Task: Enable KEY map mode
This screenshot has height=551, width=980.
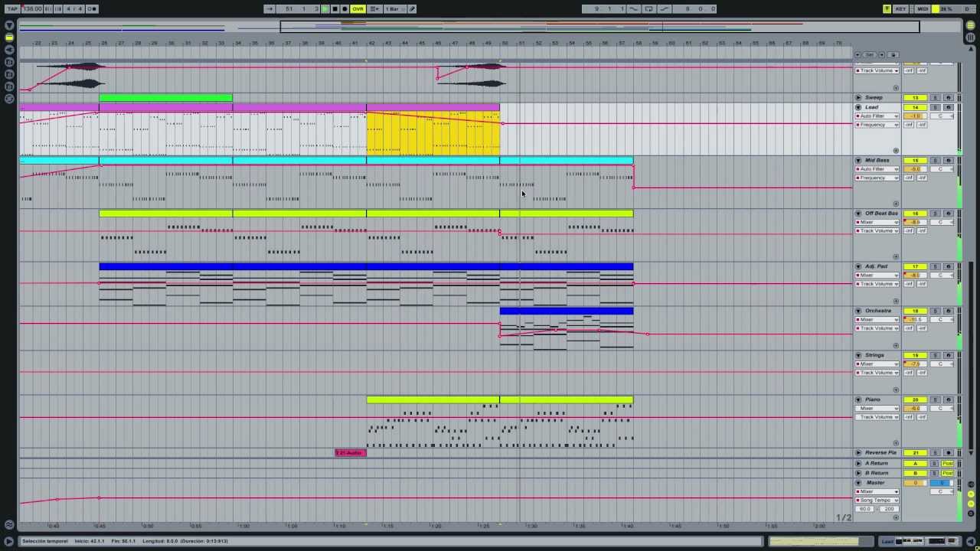Action: (x=901, y=8)
